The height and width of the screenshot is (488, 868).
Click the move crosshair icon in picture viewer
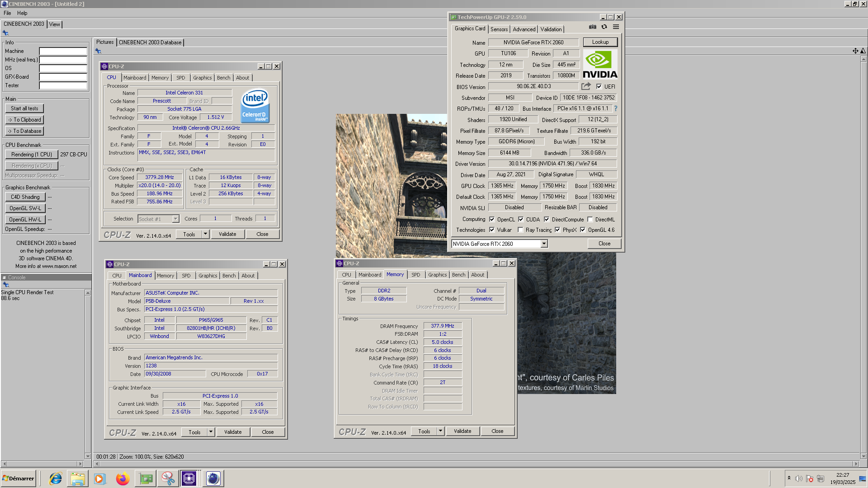pos(855,51)
